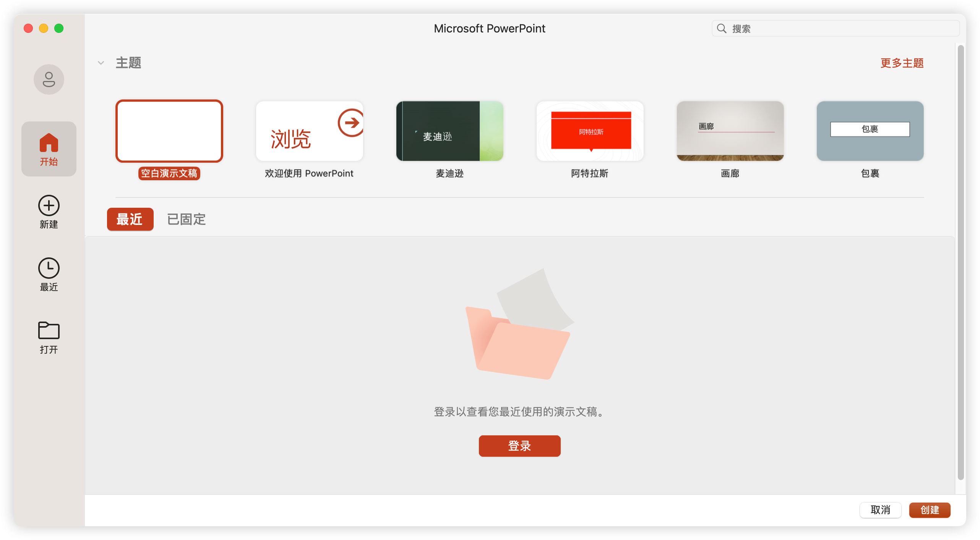
Task: Click the 空白演示文稿 label
Action: pyautogui.click(x=169, y=173)
